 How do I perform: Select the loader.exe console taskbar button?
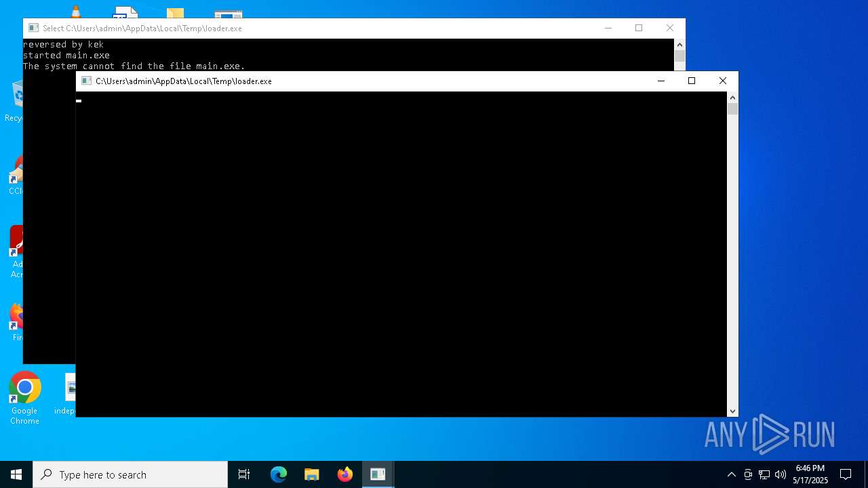378,474
